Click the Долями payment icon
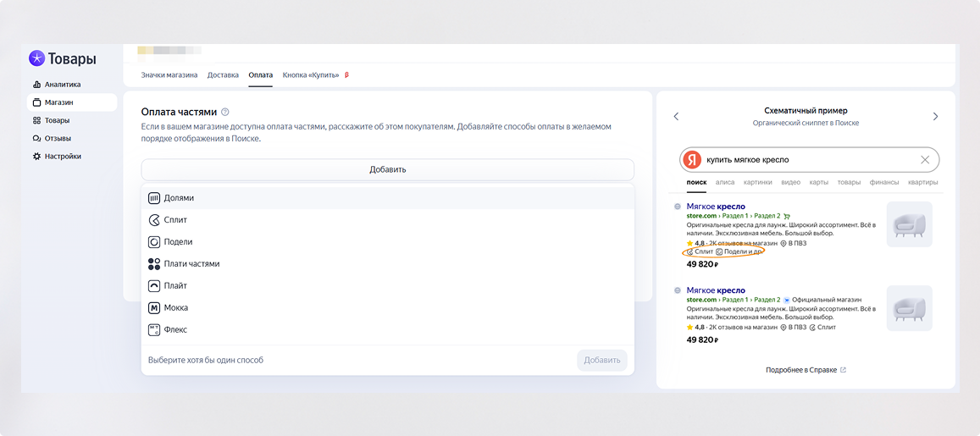Image resolution: width=980 pixels, height=436 pixels. 154,198
